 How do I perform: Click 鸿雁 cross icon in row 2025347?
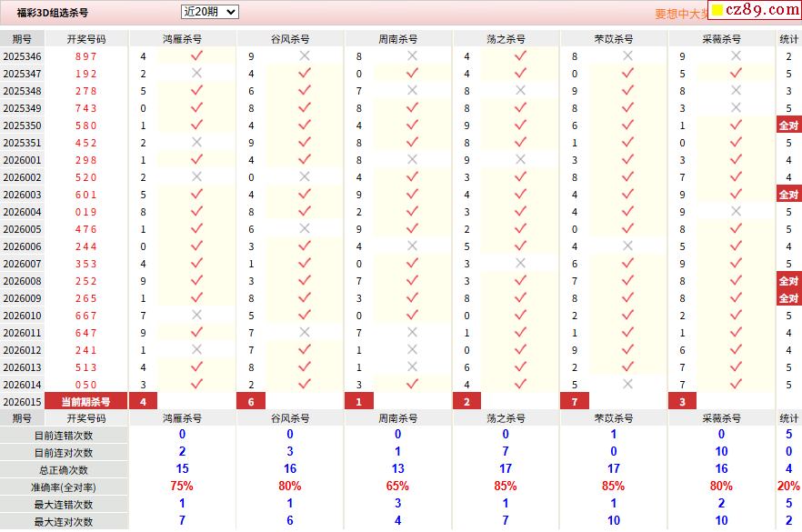[196, 74]
